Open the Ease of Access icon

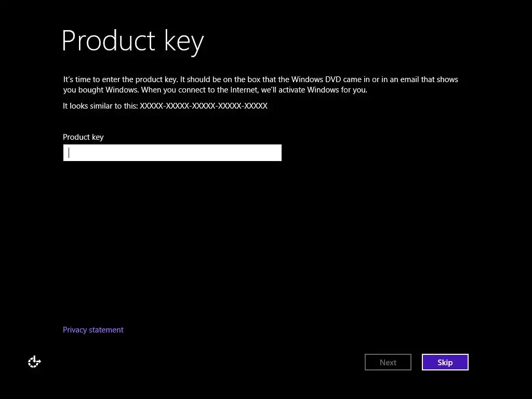(34, 362)
